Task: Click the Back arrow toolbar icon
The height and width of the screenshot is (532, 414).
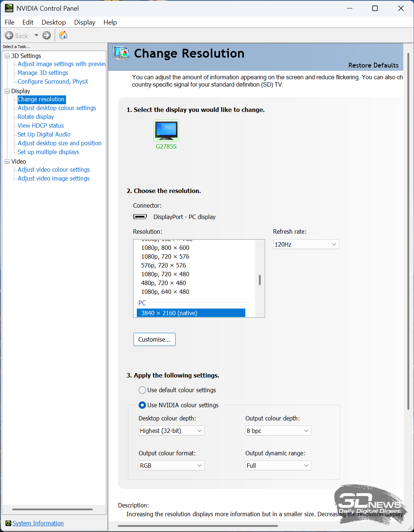Action: [x=9, y=36]
